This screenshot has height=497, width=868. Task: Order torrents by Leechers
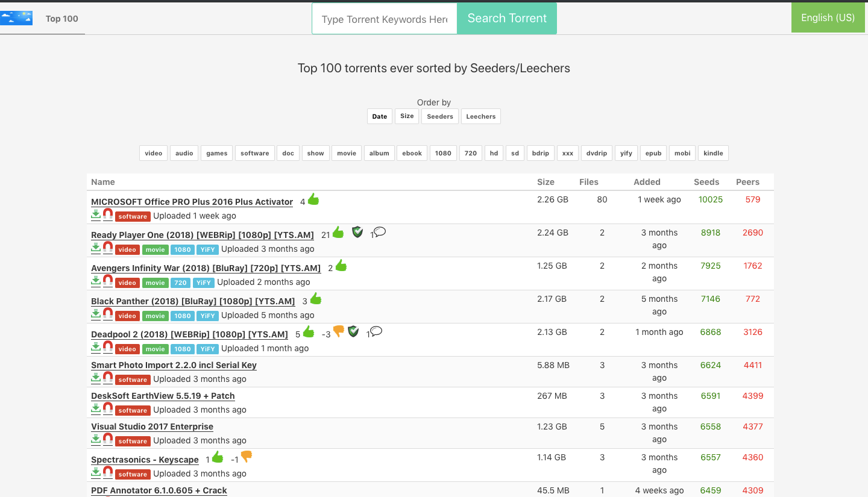(481, 116)
